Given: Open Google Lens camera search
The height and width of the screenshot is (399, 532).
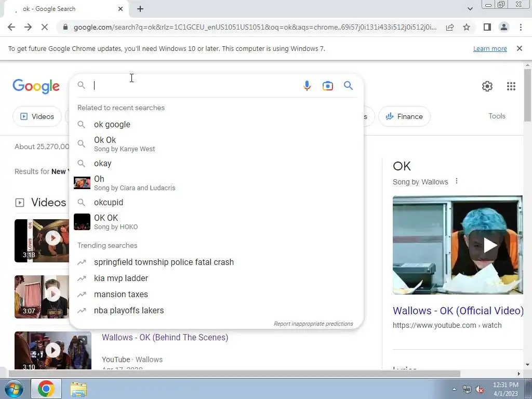Looking at the screenshot, I should 327,86.
